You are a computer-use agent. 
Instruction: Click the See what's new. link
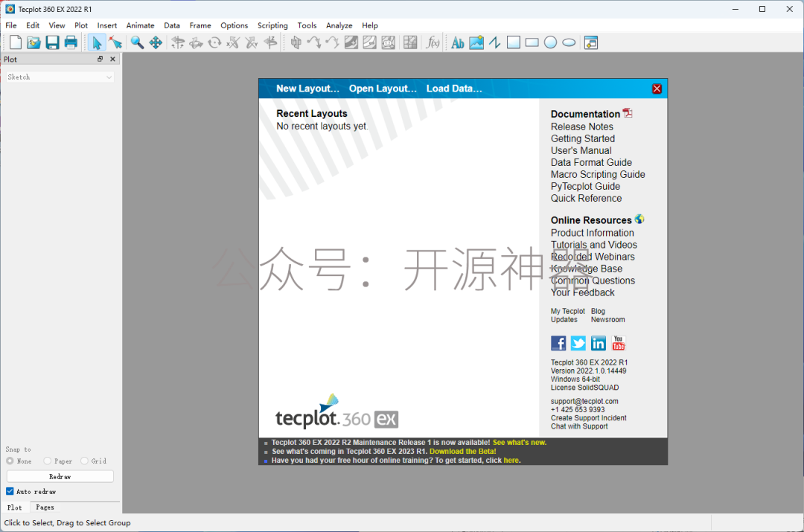click(520, 442)
